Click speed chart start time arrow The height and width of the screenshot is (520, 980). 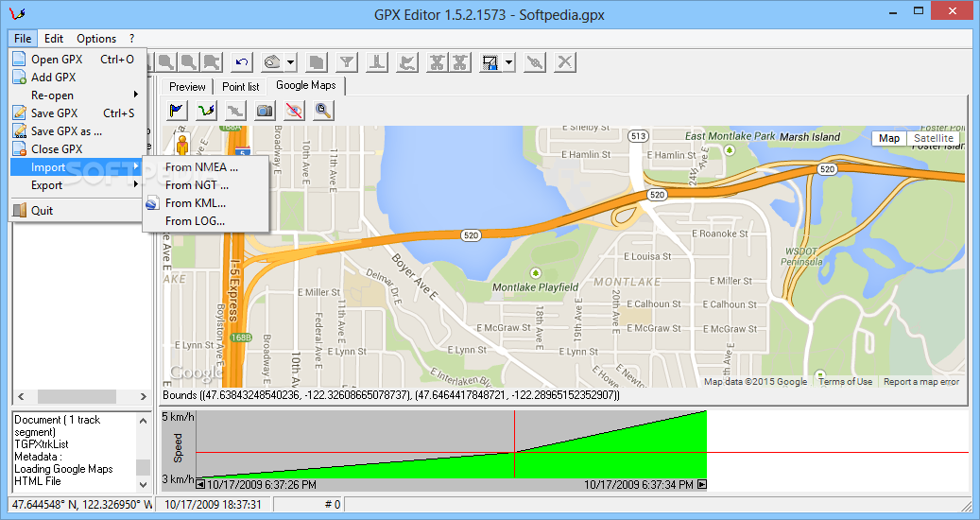200,484
